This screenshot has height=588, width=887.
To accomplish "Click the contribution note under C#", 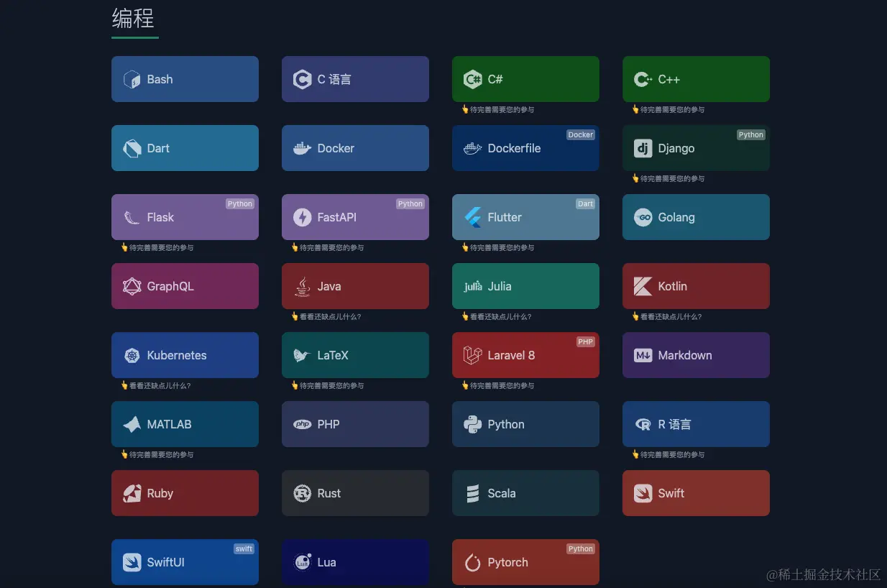I will pyautogui.click(x=498, y=109).
